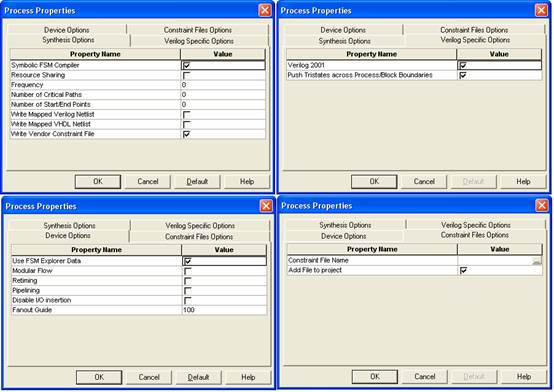Click Cancel in the Verilog 2001 dialog
Viewport: 554px width, 392px height.
424,182
